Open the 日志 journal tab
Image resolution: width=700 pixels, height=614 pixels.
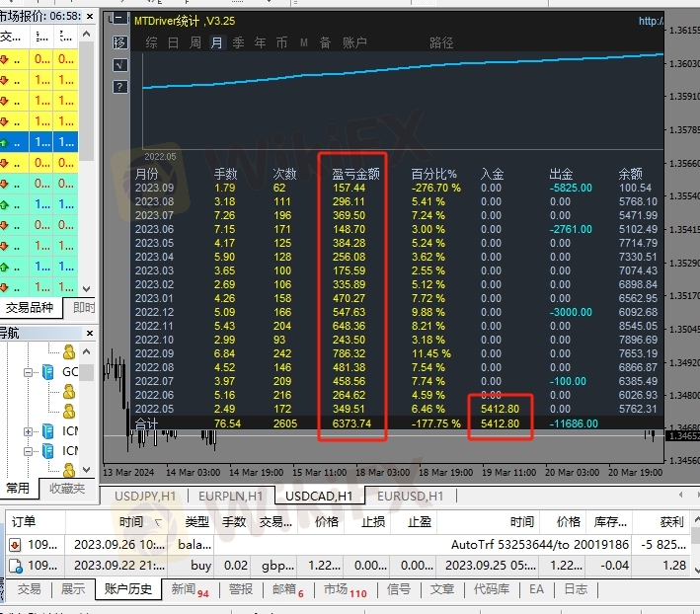576,589
